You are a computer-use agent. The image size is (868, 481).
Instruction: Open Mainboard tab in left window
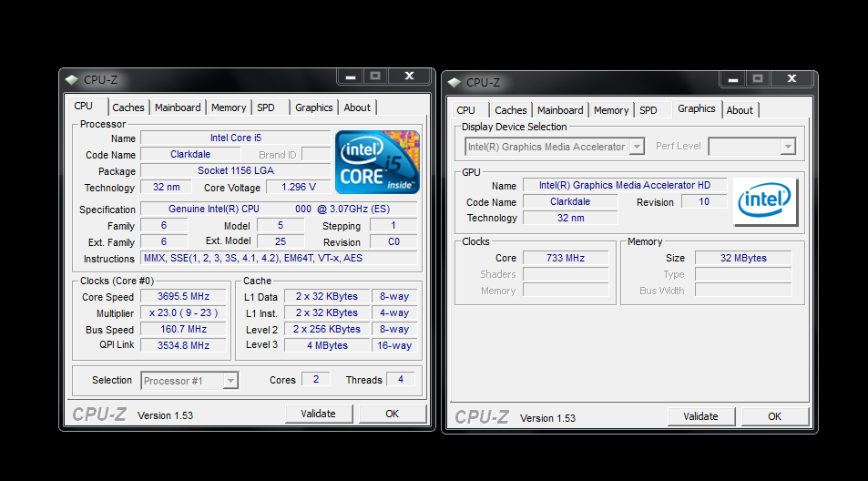pos(178,107)
